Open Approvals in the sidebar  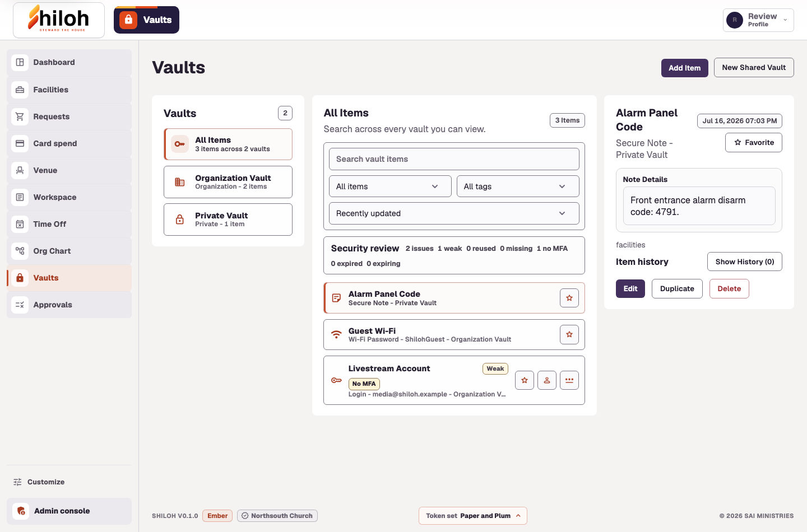(69, 305)
